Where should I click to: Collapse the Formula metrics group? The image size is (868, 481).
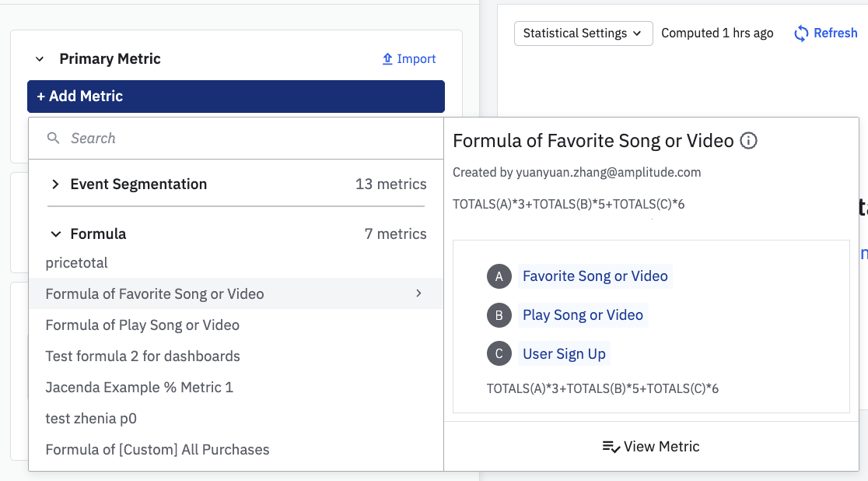coord(55,234)
